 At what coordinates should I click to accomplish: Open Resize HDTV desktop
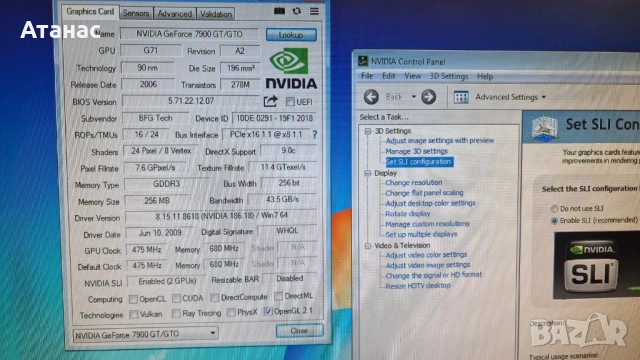point(418,286)
